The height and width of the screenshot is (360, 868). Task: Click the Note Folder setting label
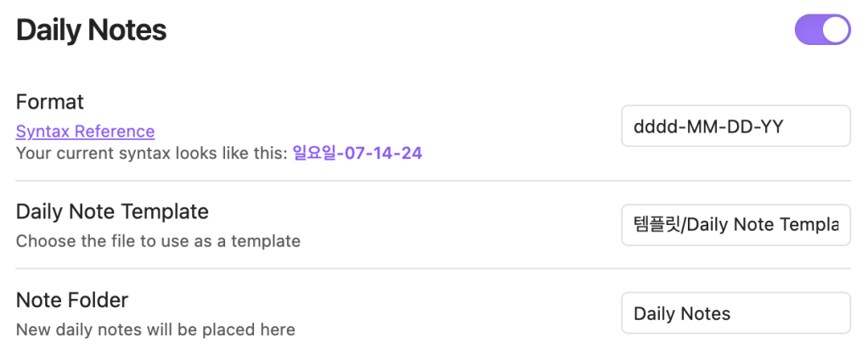72,300
